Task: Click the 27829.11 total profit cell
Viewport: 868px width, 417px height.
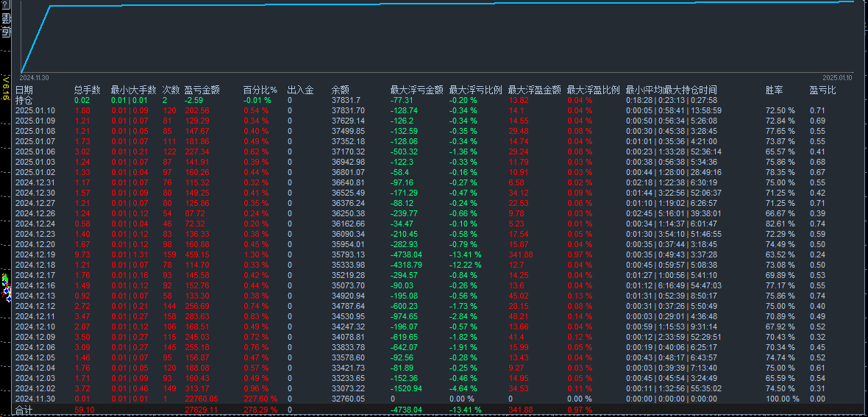Action: pos(202,410)
